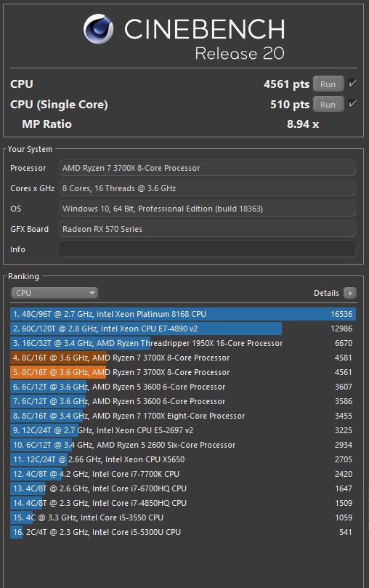Select rank 8 Ryzen 7 1700X row

183,416
